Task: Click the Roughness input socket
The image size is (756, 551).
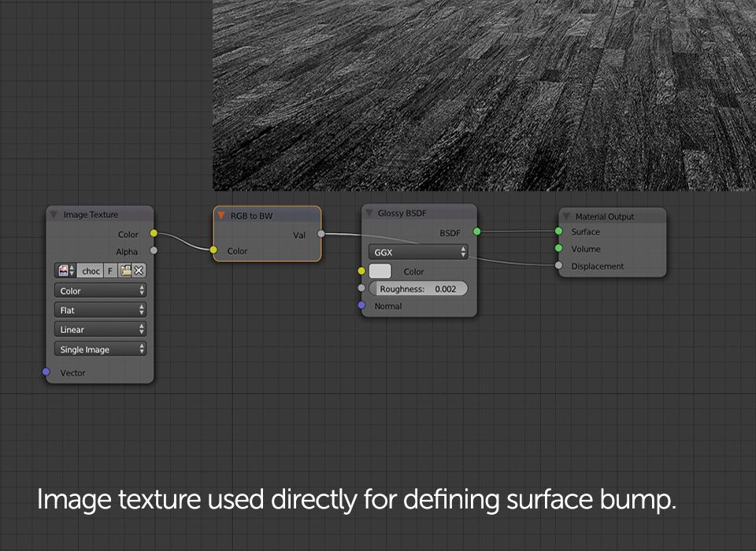Action: (361, 288)
